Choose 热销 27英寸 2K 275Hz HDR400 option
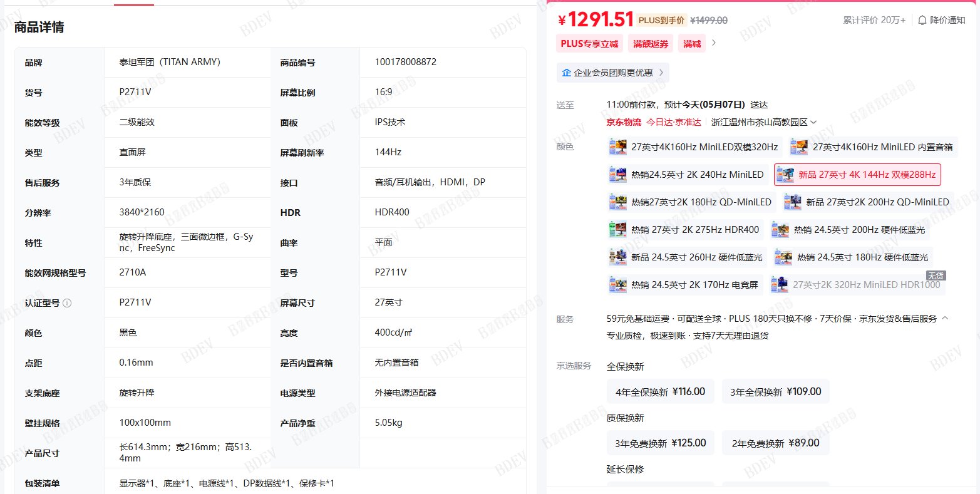Viewport: 980px width, 494px height. (686, 230)
